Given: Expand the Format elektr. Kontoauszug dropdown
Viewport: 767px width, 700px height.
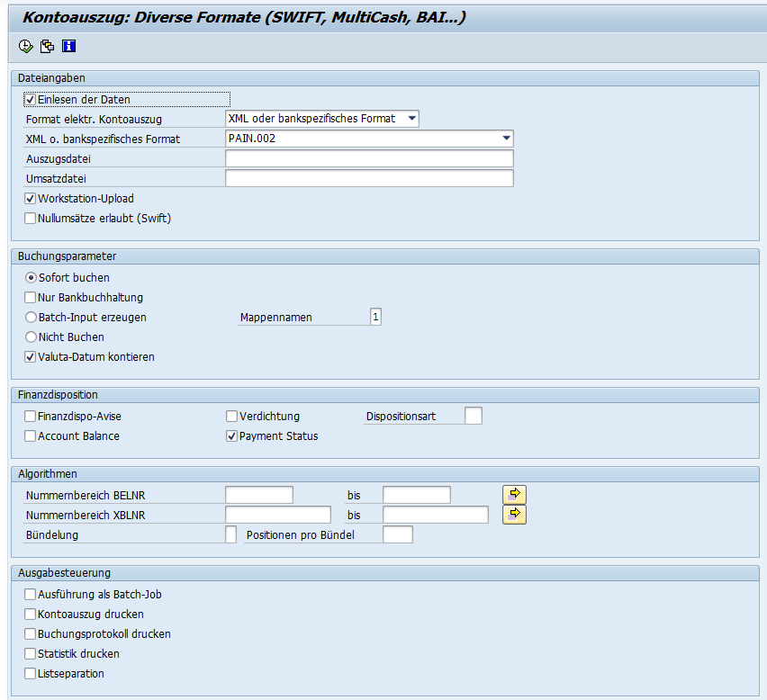Looking at the screenshot, I should coord(411,119).
